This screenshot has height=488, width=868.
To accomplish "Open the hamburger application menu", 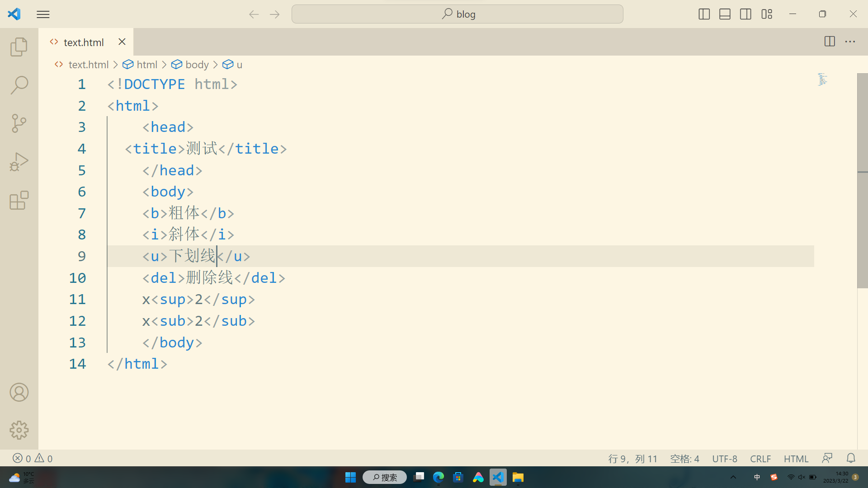I will tap(43, 14).
